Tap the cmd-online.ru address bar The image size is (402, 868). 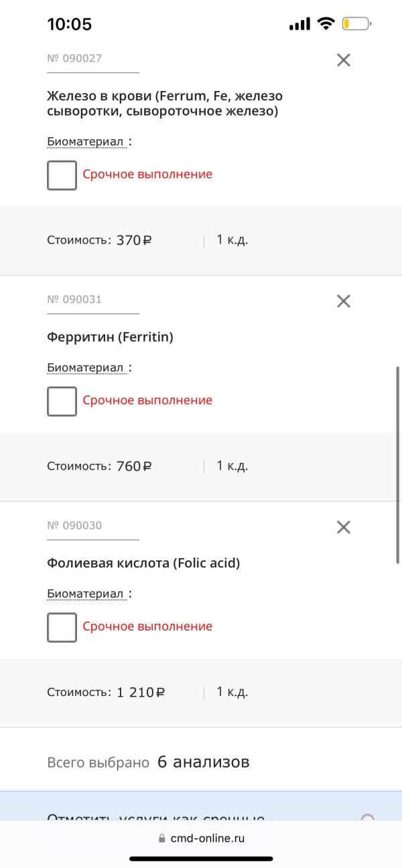(x=201, y=838)
